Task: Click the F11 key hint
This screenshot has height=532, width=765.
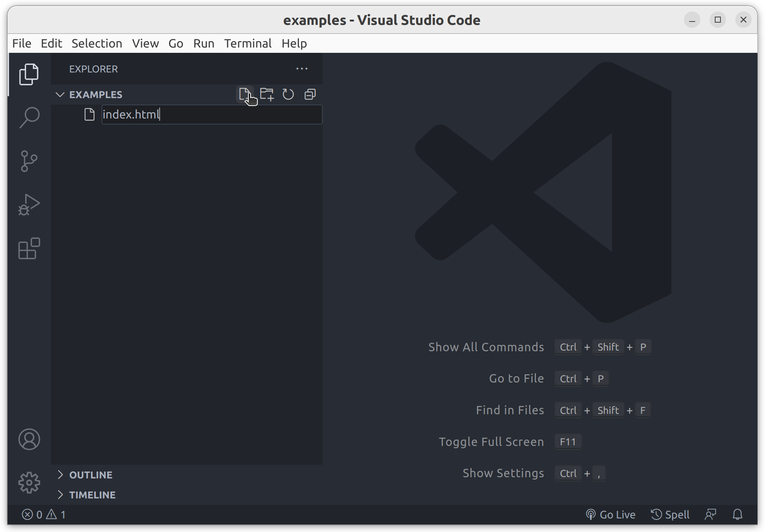Action: (568, 442)
